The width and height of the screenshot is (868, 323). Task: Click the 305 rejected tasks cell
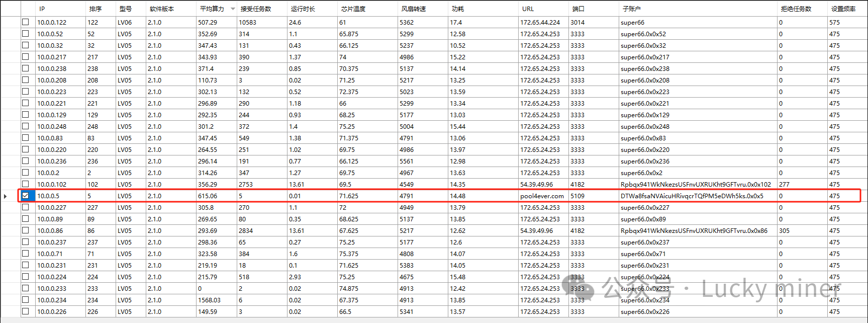click(x=784, y=231)
